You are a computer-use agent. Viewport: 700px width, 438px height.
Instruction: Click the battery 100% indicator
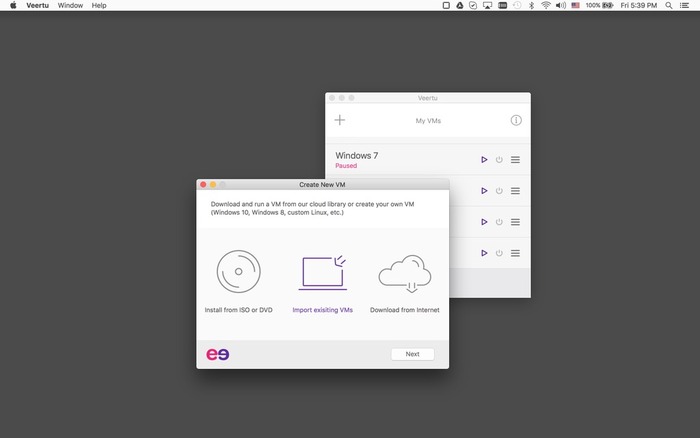pyautogui.click(x=599, y=5)
